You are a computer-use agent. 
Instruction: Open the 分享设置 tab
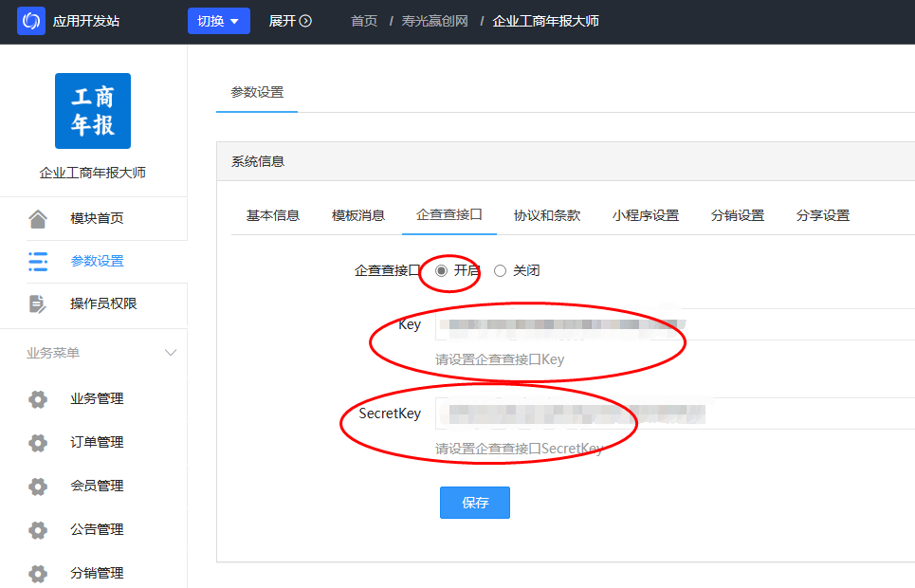823,215
